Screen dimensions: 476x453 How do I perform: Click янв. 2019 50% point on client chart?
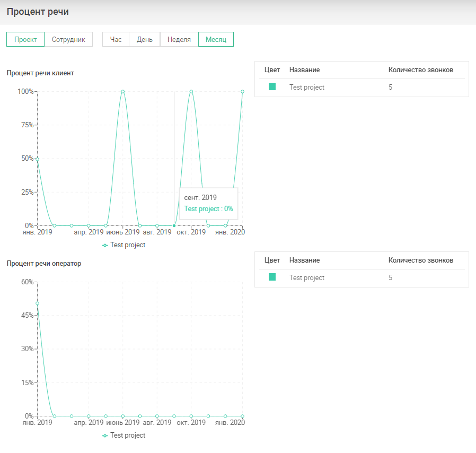[37, 159]
